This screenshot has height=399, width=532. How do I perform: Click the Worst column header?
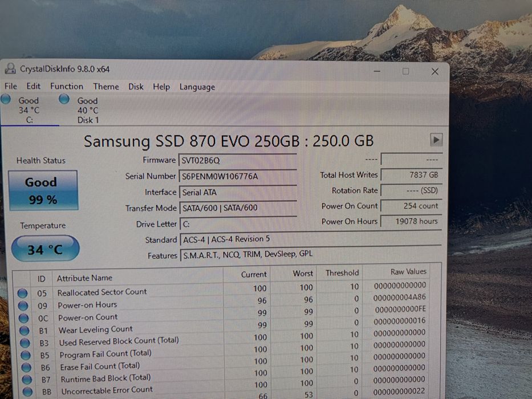[x=294, y=273]
